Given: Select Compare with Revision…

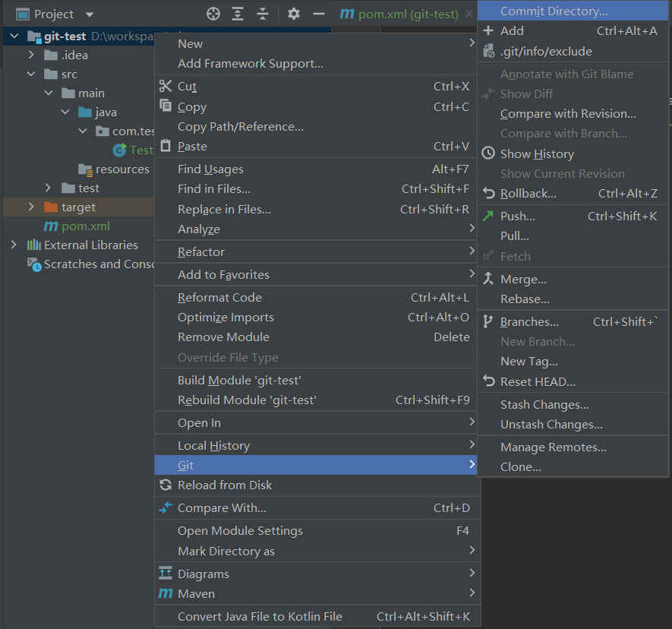Looking at the screenshot, I should [573, 114].
